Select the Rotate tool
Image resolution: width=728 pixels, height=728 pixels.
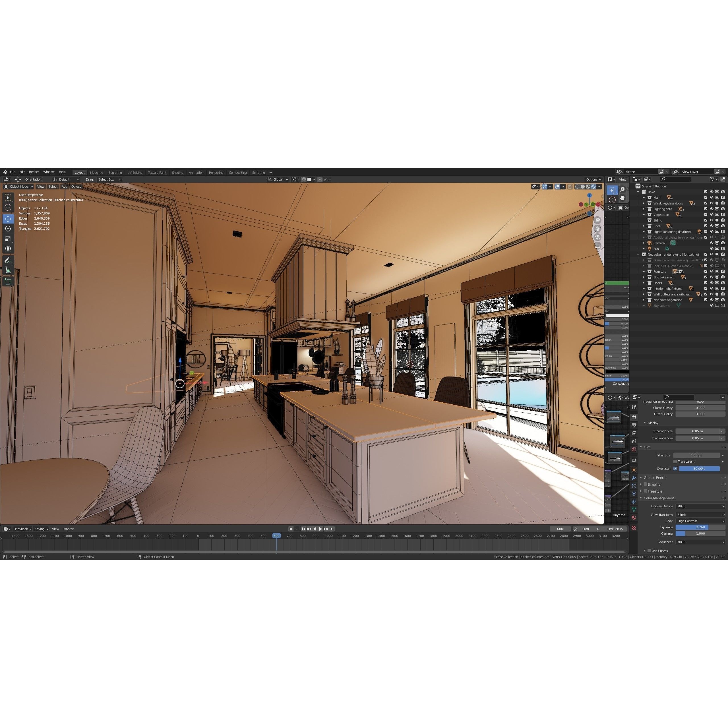[x=8, y=229]
